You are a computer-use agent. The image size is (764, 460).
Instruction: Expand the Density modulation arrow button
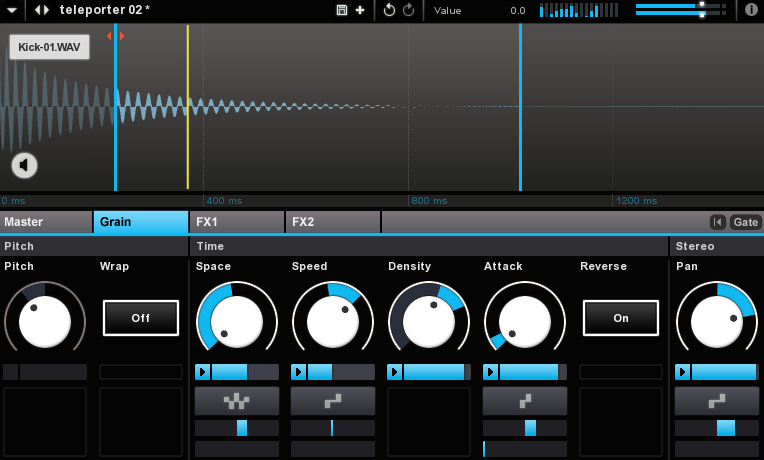coord(395,372)
